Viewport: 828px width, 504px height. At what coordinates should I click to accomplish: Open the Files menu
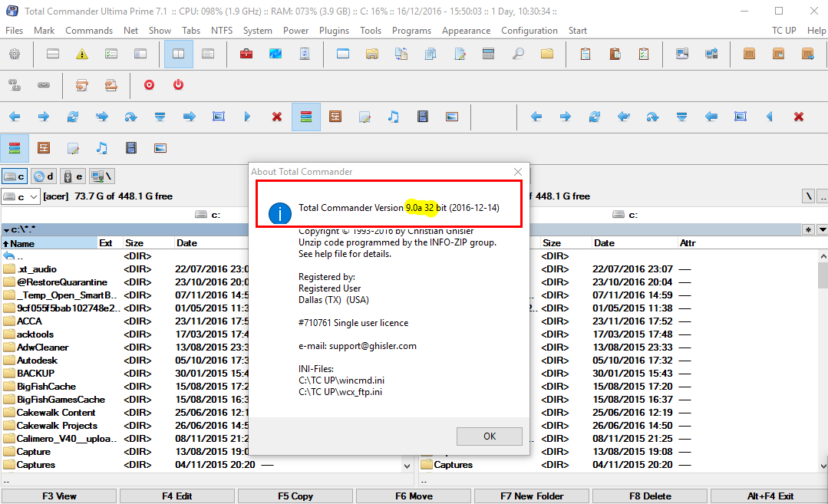tap(15, 31)
